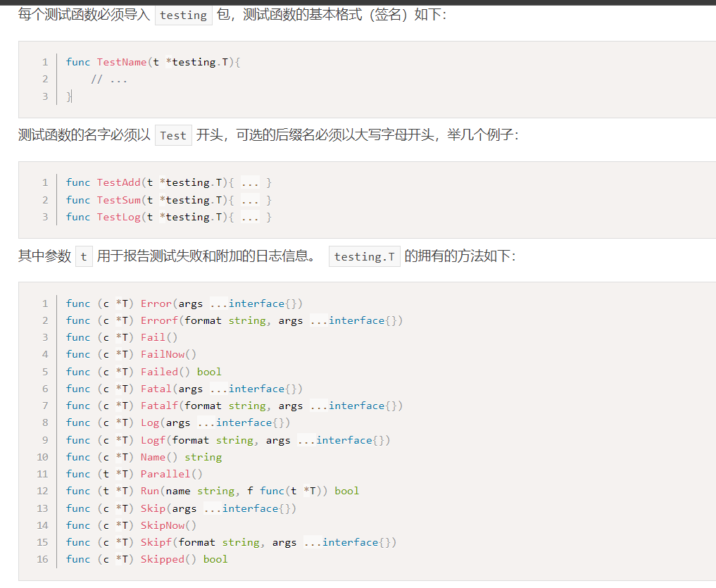Click the inline 't' parameter badge

coord(84,256)
